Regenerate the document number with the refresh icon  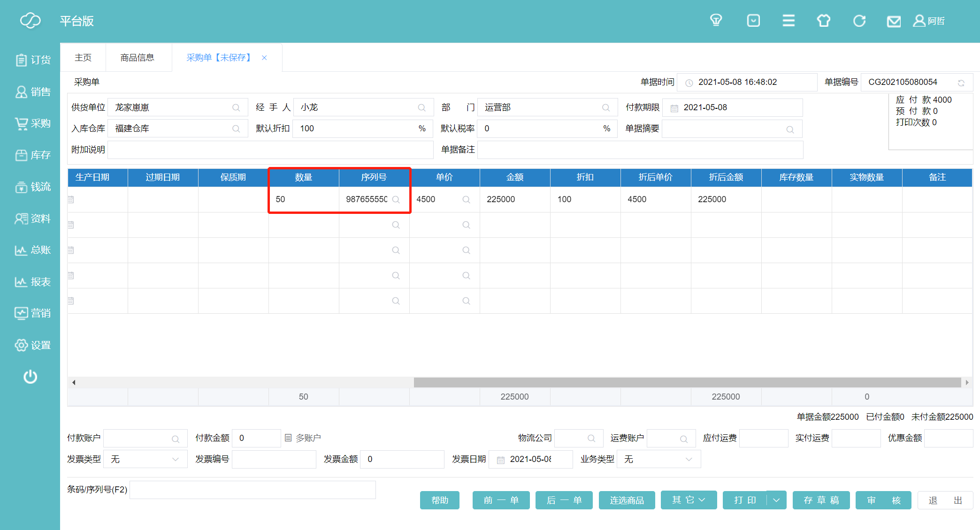click(961, 83)
